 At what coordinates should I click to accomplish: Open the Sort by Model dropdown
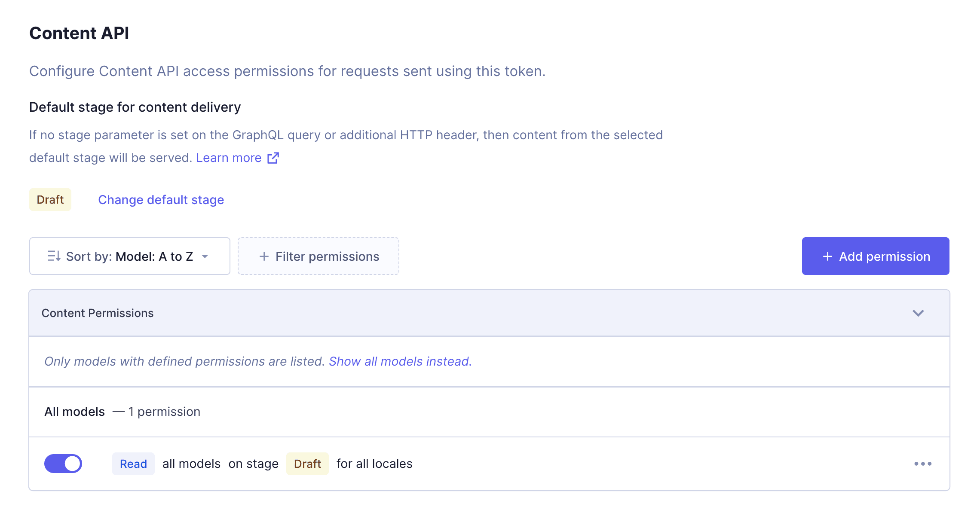point(129,256)
